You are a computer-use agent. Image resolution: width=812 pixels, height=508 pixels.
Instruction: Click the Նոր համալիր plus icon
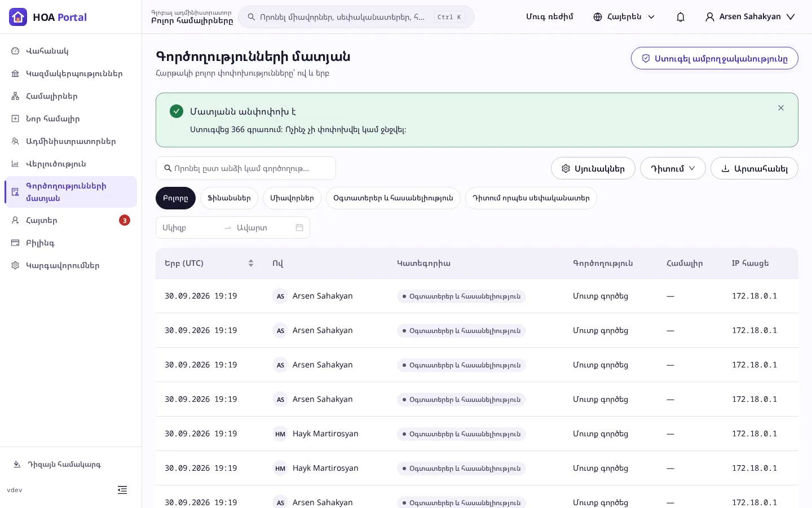[x=15, y=119]
